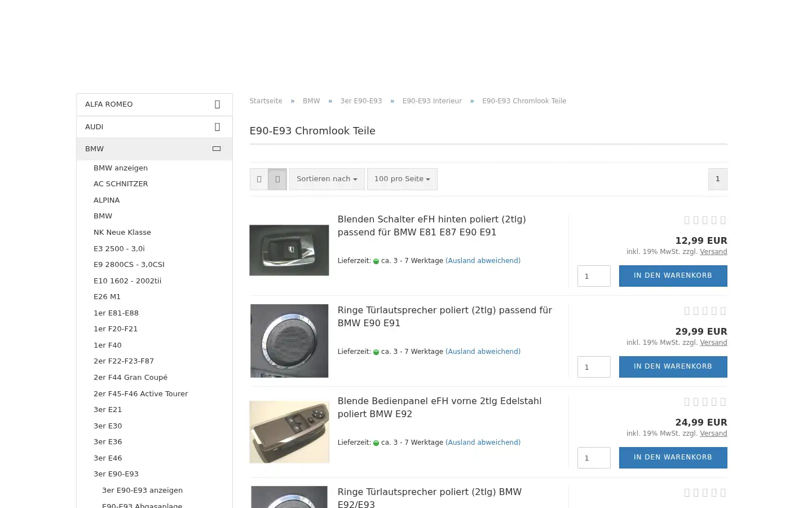Open Ausland abweichend link for Ringe E90 E91
This screenshot has width=812, height=508.
click(483, 352)
